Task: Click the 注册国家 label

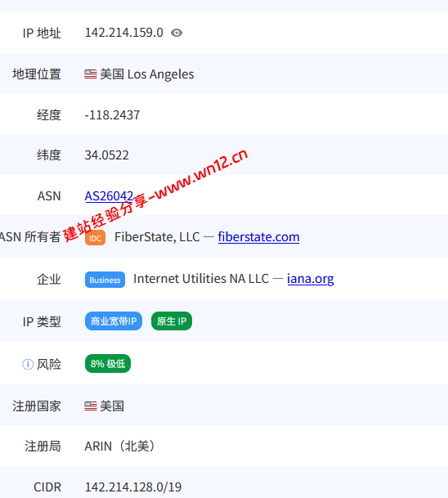Action: point(37,406)
